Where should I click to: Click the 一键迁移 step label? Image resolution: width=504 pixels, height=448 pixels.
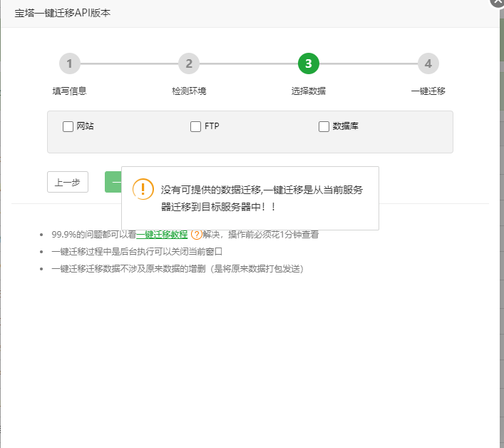click(428, 91)
